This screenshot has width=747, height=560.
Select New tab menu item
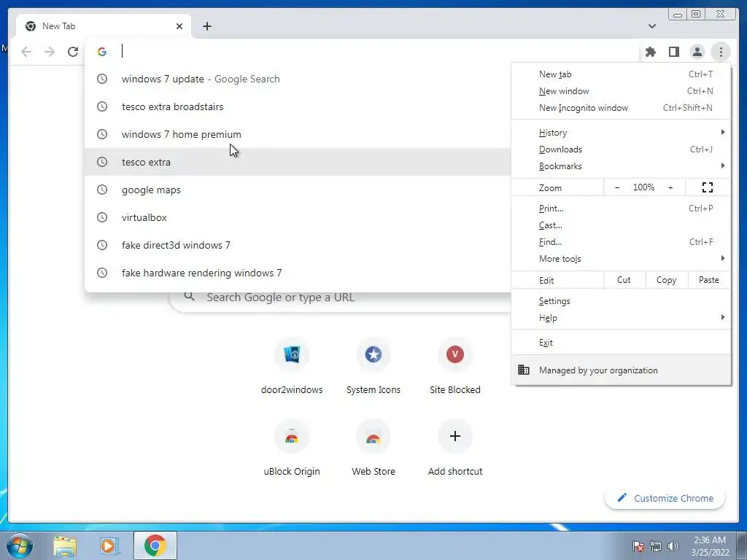[621, 74]
